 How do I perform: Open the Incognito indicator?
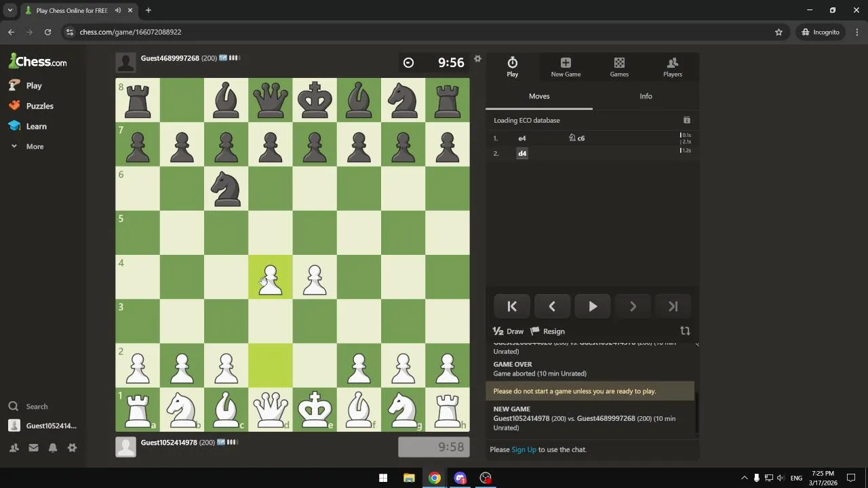(821, 32)
